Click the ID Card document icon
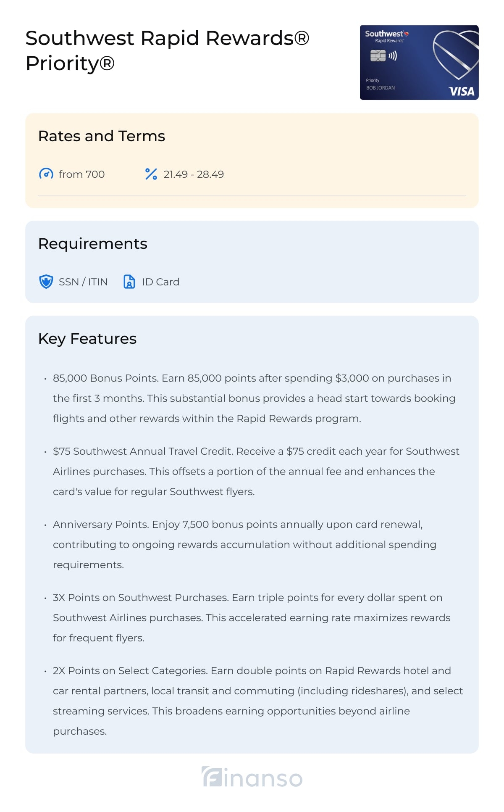 click(129, 282)
